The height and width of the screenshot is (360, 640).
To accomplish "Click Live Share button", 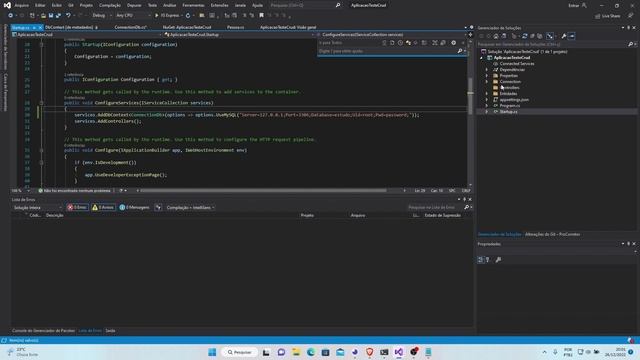I will pyautogui.click(x=608, y=16).
